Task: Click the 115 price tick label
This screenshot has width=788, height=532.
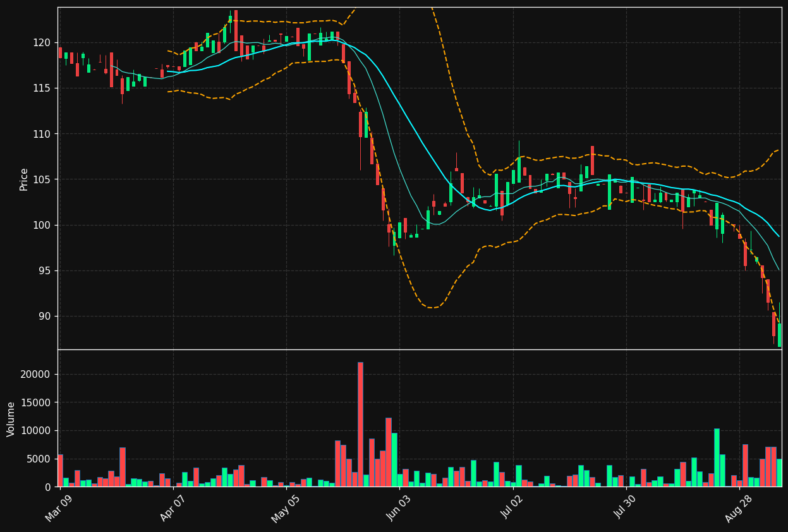Action: click(42, 88)
